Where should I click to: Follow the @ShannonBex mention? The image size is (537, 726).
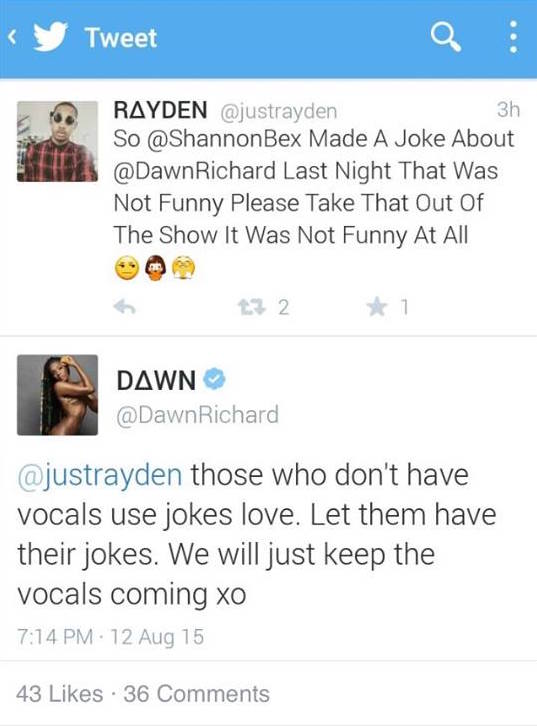[224, 139]
